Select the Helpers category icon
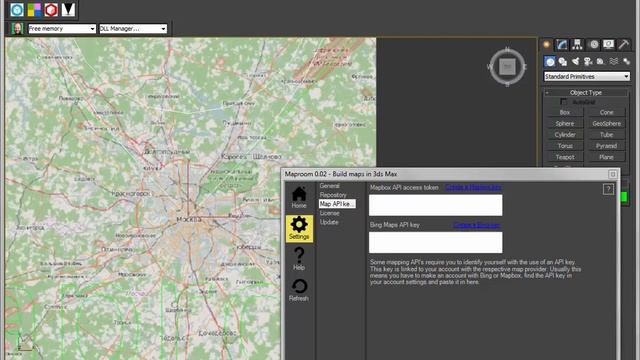This screenshot has width=640, height=360. (600, 61)
